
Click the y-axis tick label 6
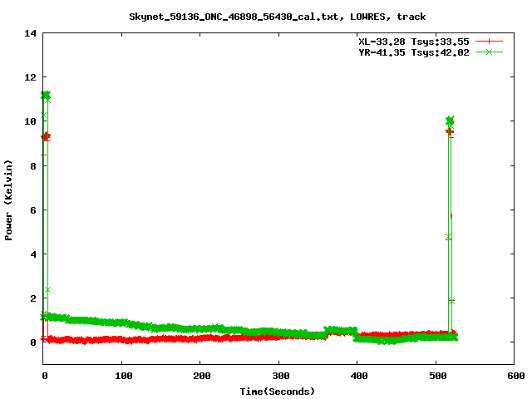[33, 210]
